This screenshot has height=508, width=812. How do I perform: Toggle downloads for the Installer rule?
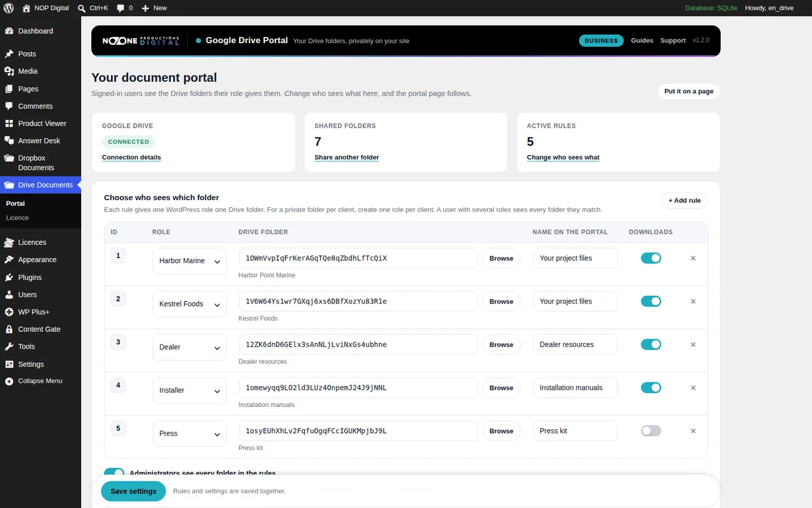651,387
